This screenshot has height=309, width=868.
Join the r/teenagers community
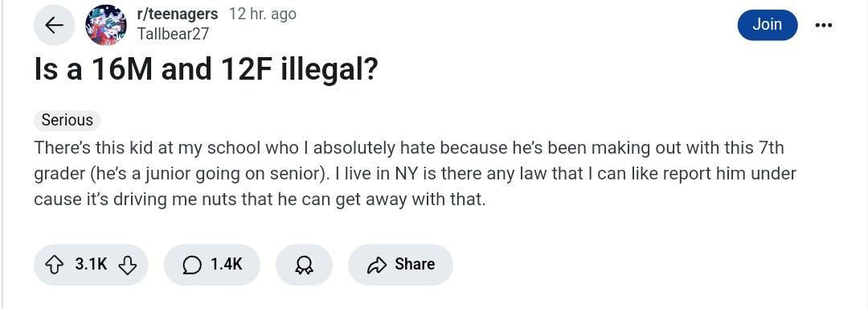point(768,25)
